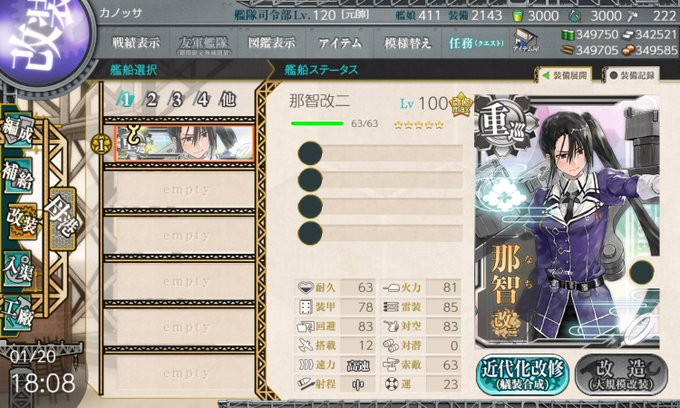
Task: Open the 入渠 repair dock side icon
Action: click(x=18, y=269)
